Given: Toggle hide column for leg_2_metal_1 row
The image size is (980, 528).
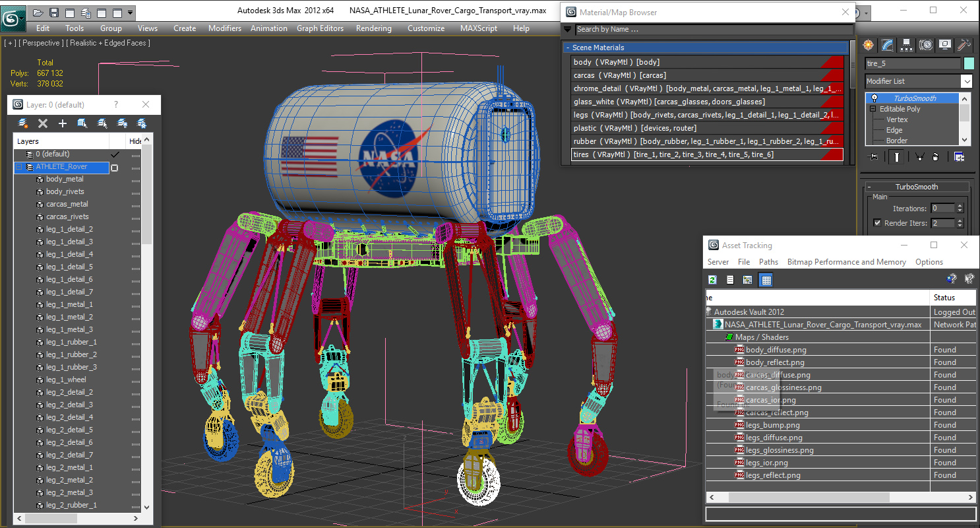Looking at the screenshot, I should (x=135, y=469).
